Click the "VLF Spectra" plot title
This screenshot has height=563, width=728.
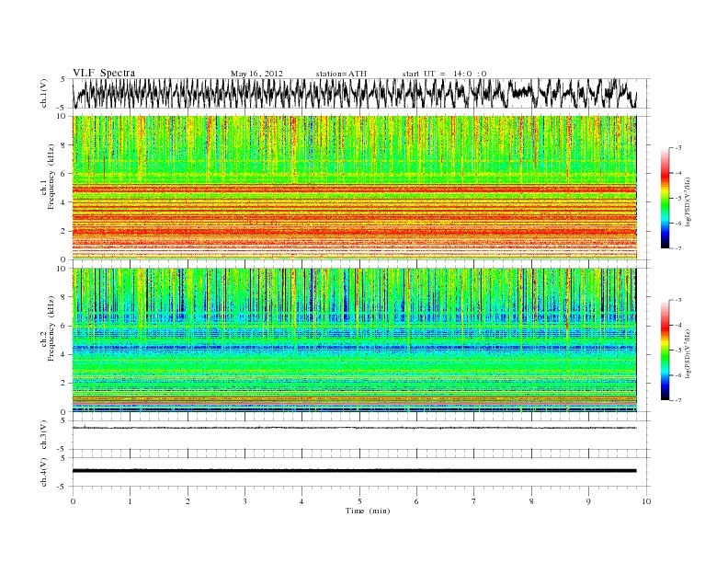click(x=104, y=73)
